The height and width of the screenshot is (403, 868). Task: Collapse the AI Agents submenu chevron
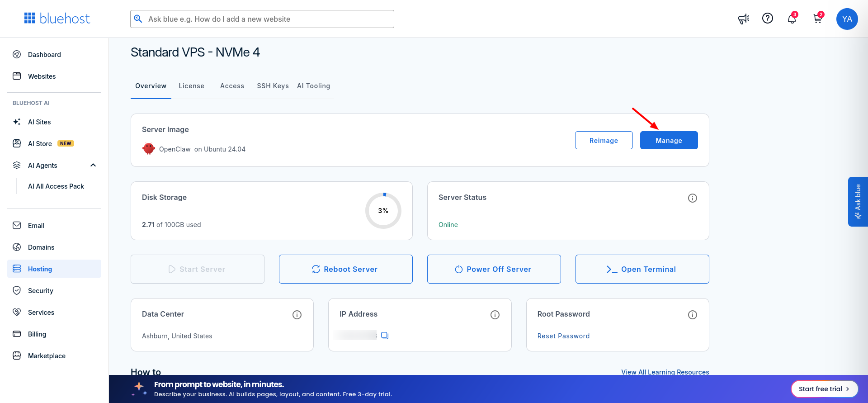tap(93, 165)
